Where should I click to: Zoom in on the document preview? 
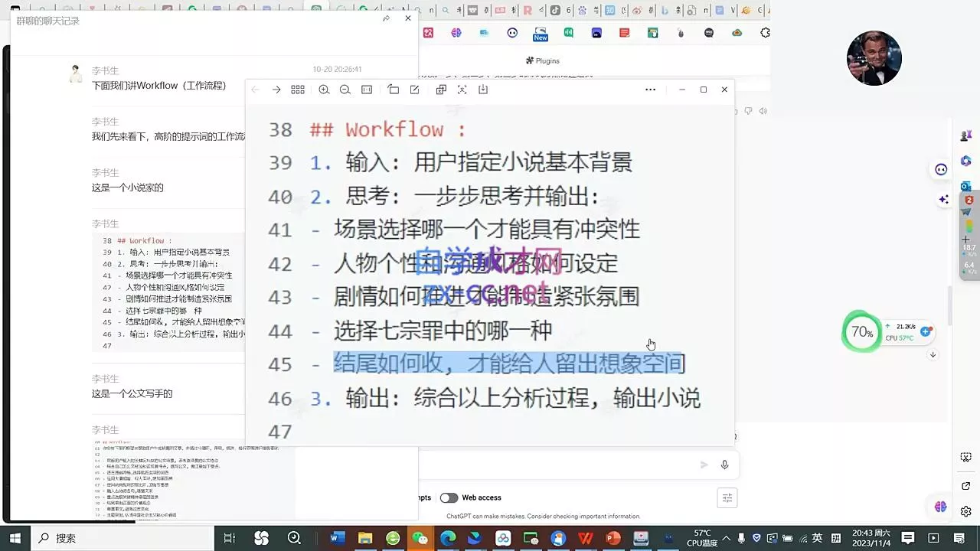pos(324,90)
